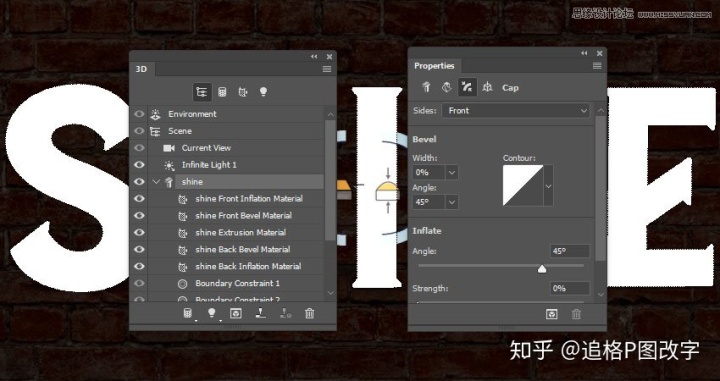Select the 3D panel tab
The image size is (720, 381).
coord(142,69)
